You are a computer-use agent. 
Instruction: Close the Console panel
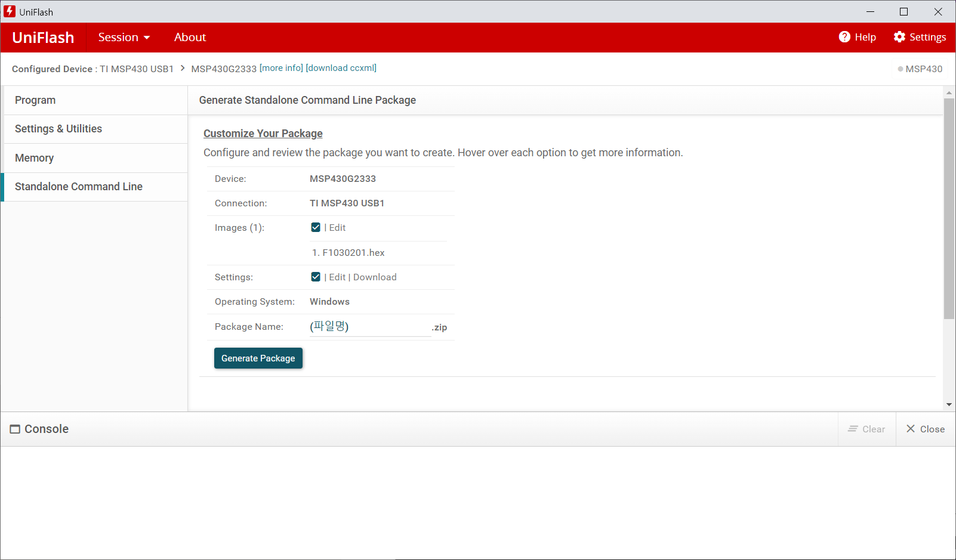pos(926,429)
